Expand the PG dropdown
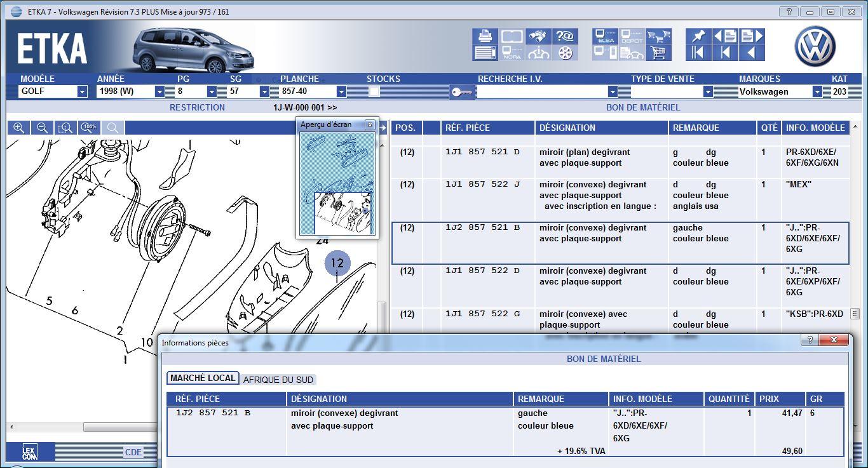 point(212,91)
